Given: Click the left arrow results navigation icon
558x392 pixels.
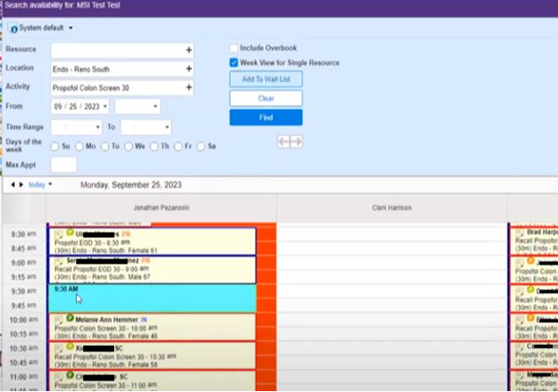Looking at the screenshot, I should click(283, 142).
